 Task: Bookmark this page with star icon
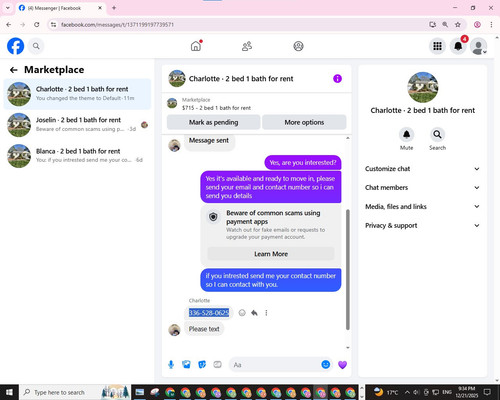click(x=458, y=24)
